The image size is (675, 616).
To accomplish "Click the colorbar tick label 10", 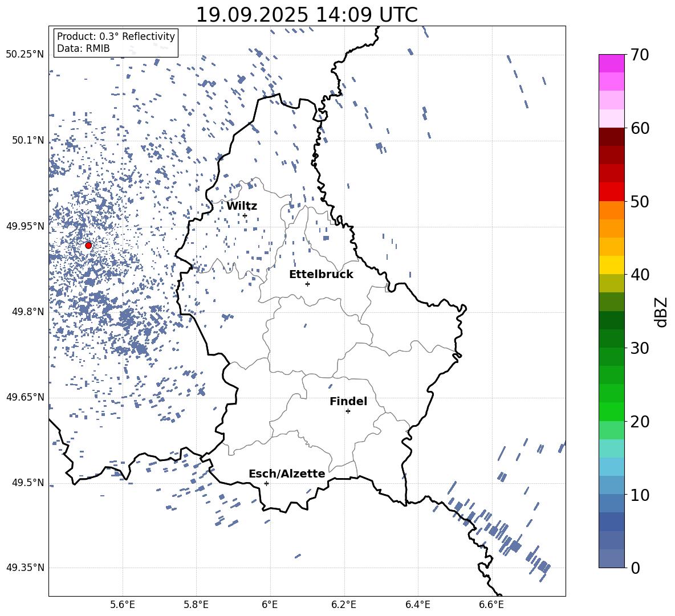I will [640, 495].
